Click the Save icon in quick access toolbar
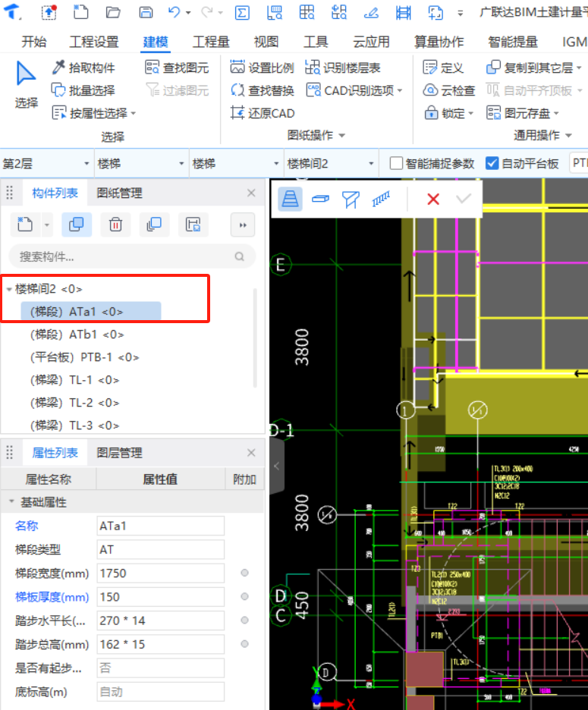Screen dimensions: 588x710 [x=146, y=12]
